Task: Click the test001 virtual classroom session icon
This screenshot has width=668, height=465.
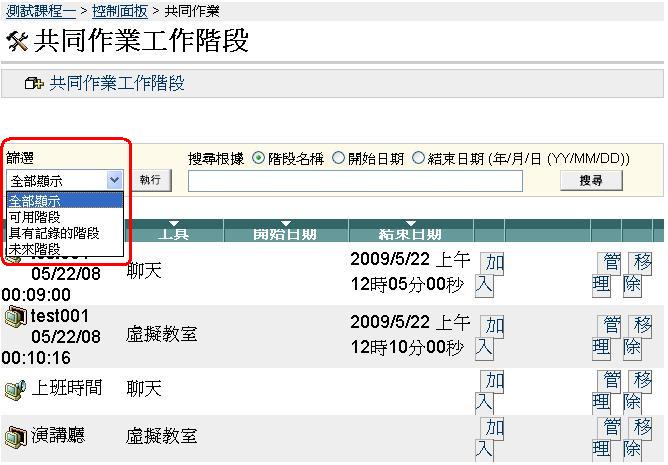Action: click(x=14, y=317)
